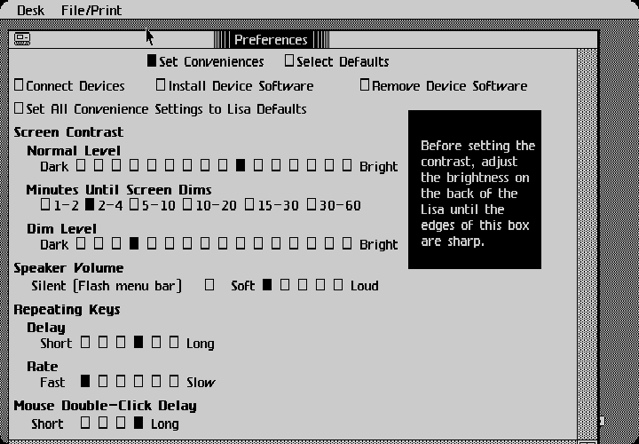639x444 pixels.
Task: Click the filled Normal Level contrast box
Action: tap(241, 165)
